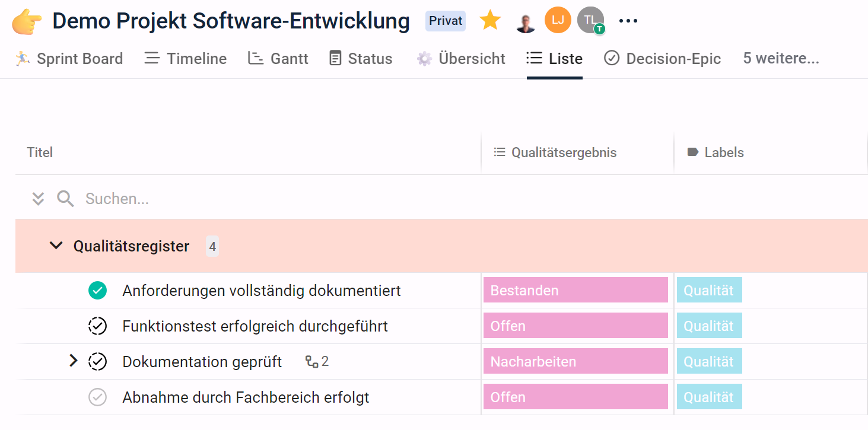Toggle status circle of Dokumentation geprüft
868x430 pixels.
pyautogui.click(x=97, y=362)
